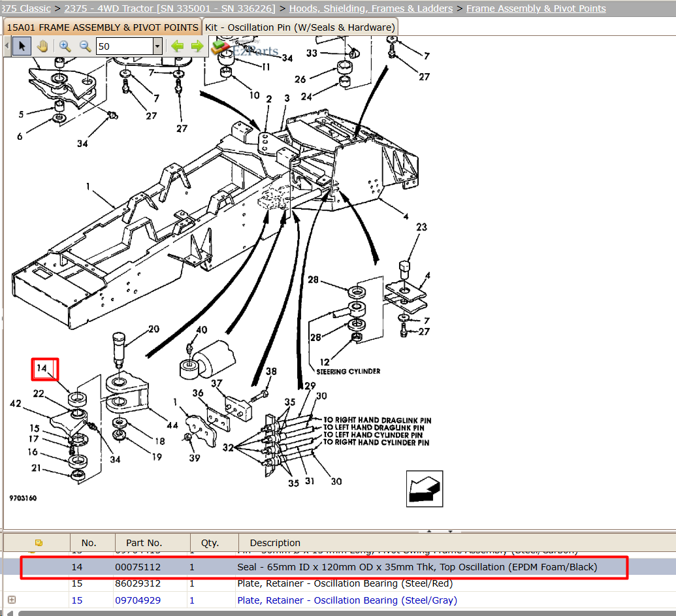
Task: Click the No. column header
Action: (x=89, y=543)
